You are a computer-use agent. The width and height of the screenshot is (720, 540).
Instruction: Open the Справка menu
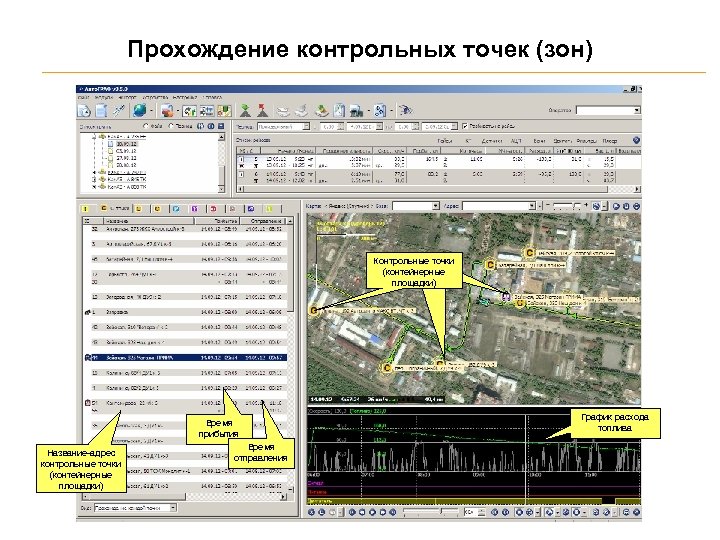(212, 97)
